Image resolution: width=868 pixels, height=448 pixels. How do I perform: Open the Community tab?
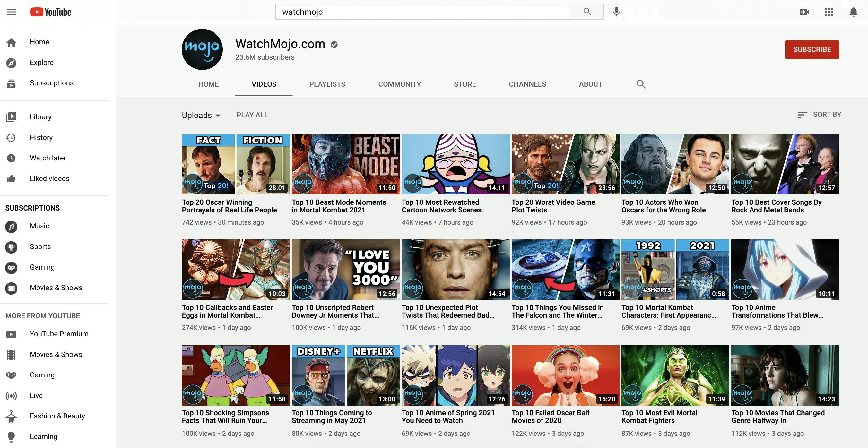[x=400, y=84]
